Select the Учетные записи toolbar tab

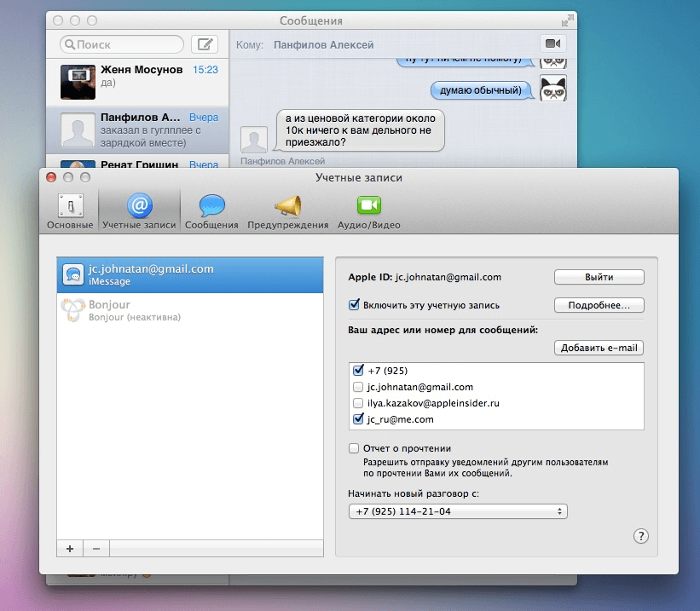pos(139,211)
